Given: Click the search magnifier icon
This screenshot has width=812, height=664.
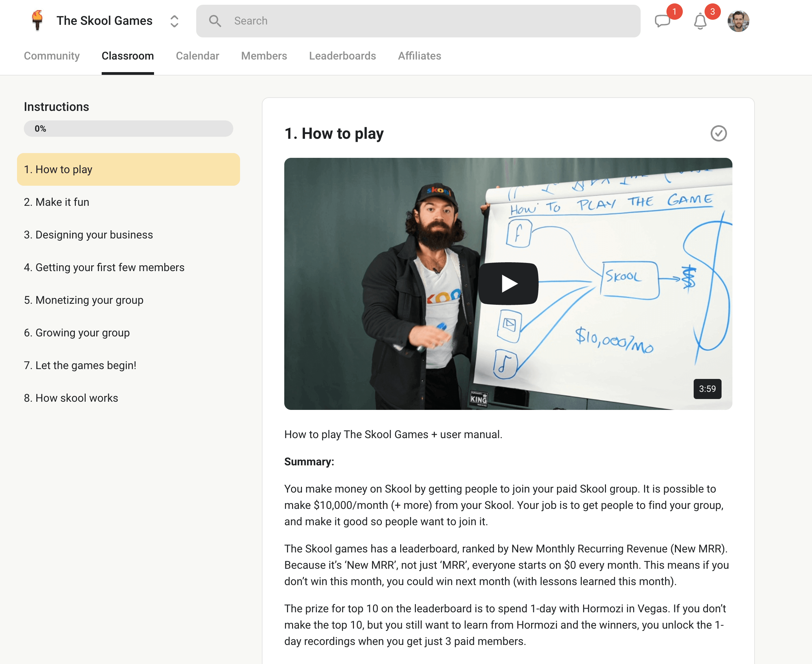Looking at the screenshot, I should coord(215,21).
